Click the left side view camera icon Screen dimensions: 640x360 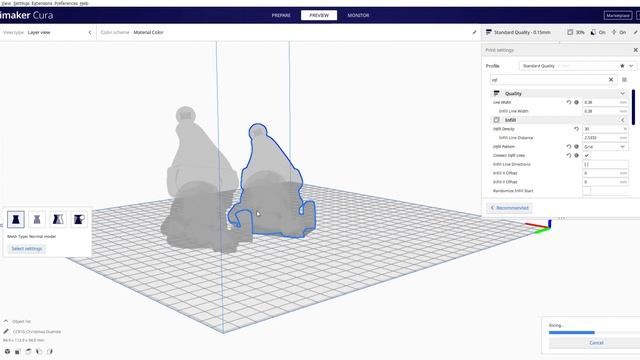tap(39, 351)
